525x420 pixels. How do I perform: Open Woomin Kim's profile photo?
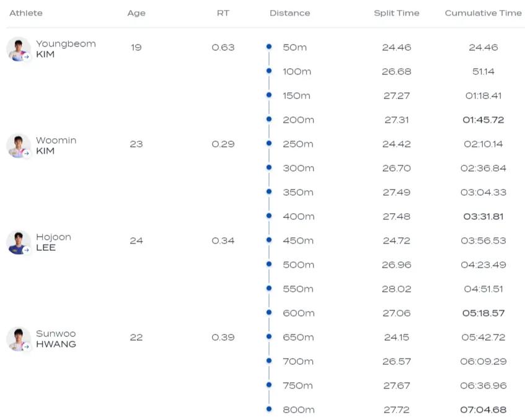pos(19,146)
